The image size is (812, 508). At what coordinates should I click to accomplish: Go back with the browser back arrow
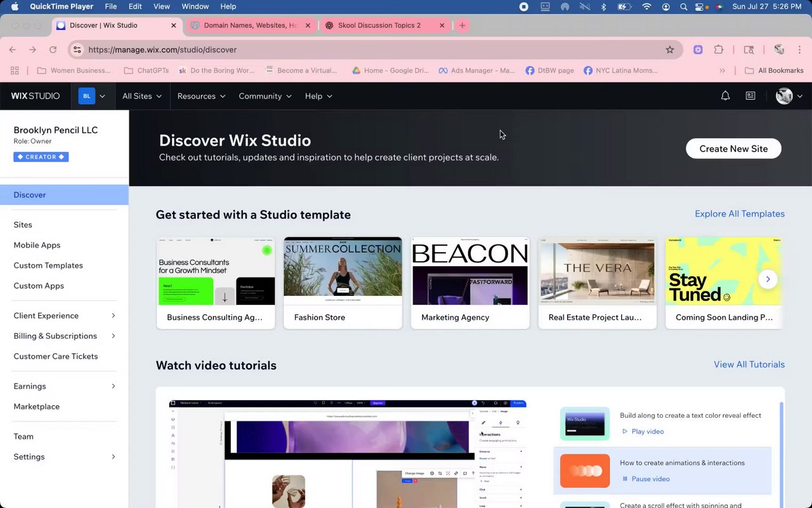(13, 50)
